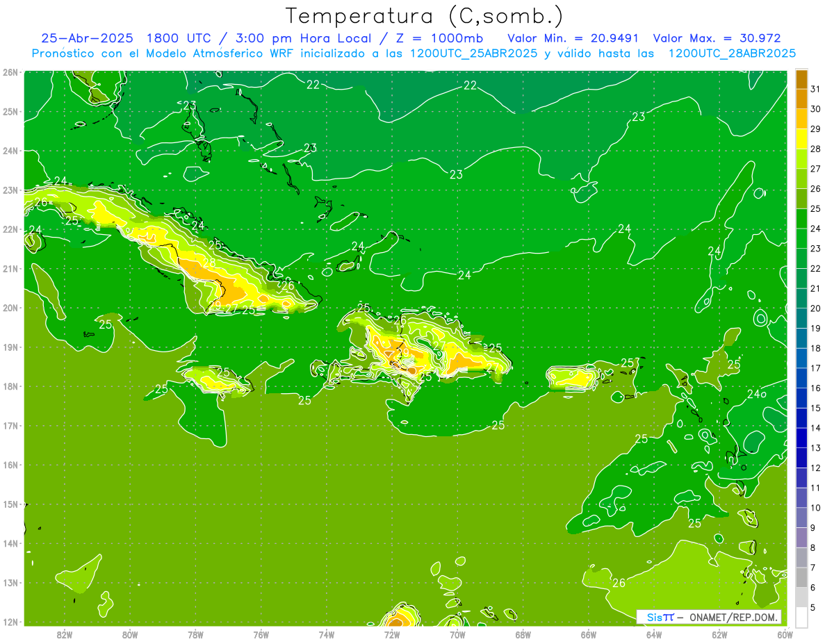
Task: Select valid-until time "1200UTC_28ABR2025"
Action: tap(732, 53)
